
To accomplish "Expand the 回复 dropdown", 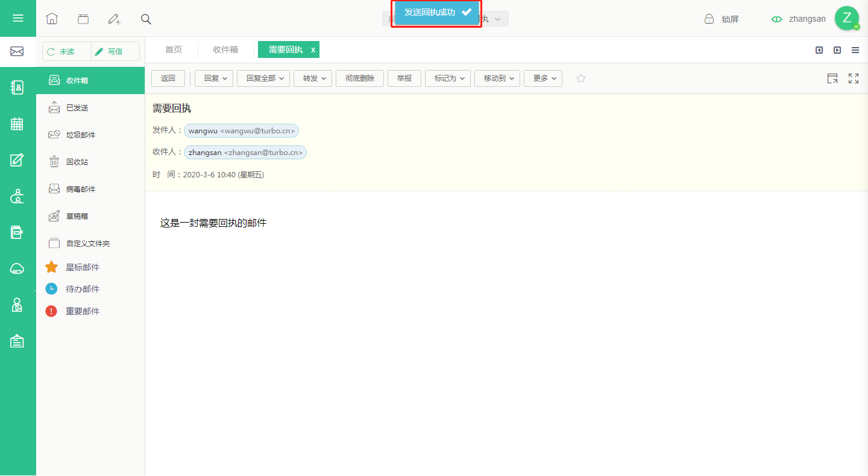I will click(x=214, y=78).
